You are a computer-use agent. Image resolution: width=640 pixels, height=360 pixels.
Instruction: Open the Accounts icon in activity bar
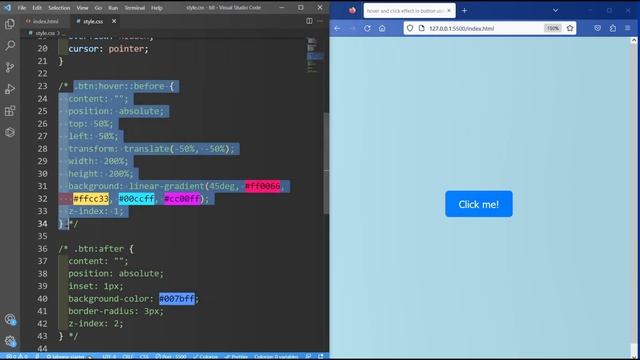click(x=10, y=319)
